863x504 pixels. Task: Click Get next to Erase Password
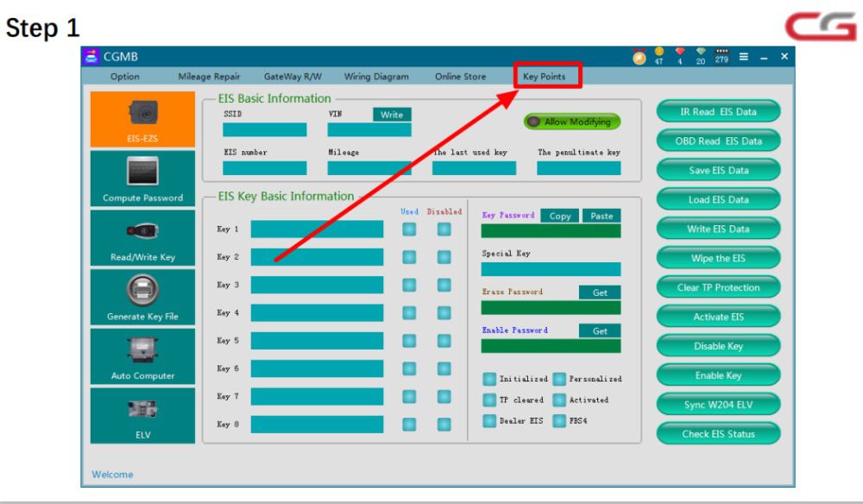(599, 293)
